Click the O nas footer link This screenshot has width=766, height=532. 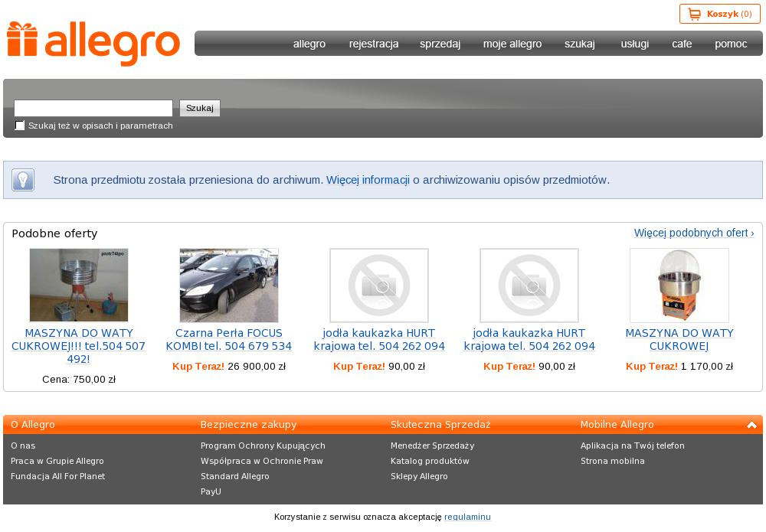coord(23,446)
